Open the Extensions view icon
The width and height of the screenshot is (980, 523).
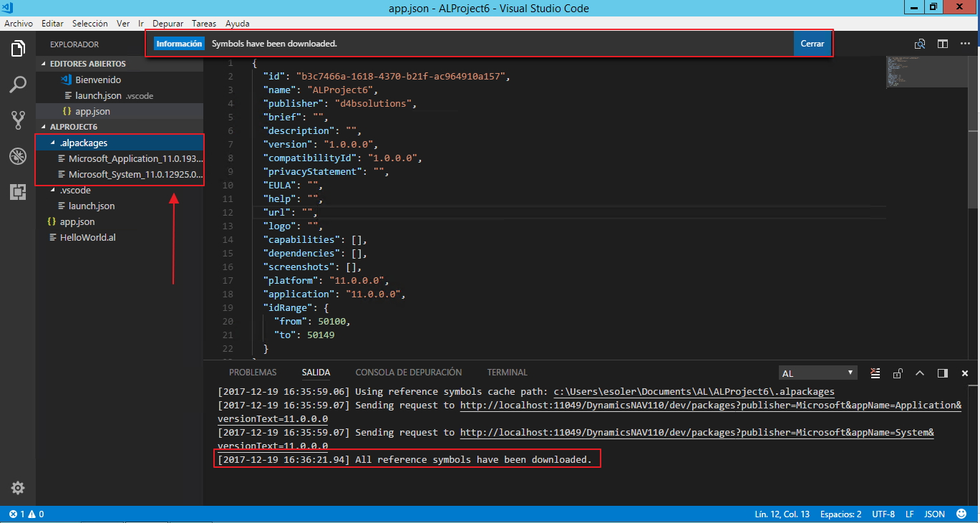coord(18,192)
